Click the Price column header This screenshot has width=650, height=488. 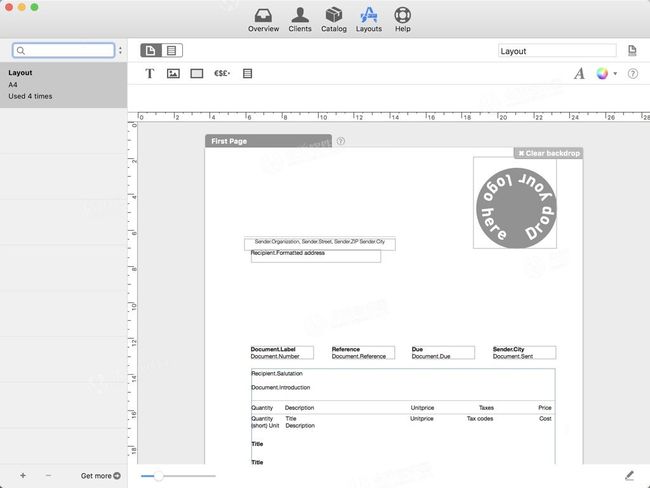545,408
